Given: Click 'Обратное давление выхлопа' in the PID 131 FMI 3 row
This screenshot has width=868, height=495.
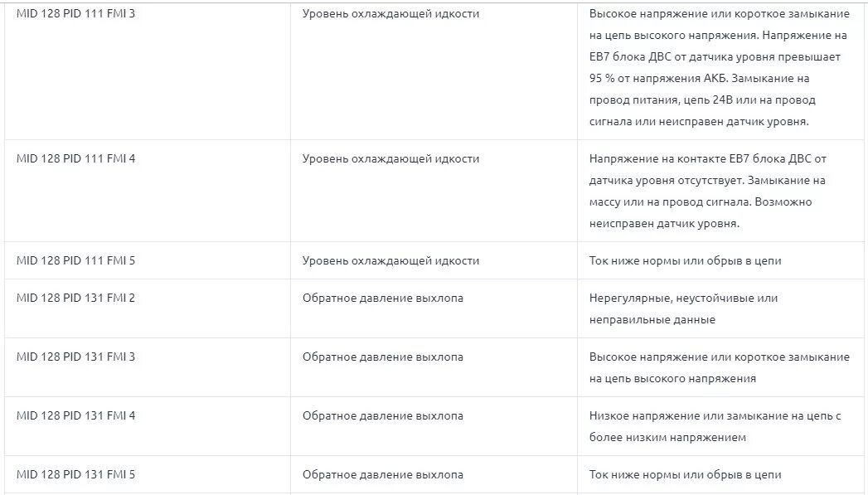Looking at the screenshot, I should click(382, 357).
